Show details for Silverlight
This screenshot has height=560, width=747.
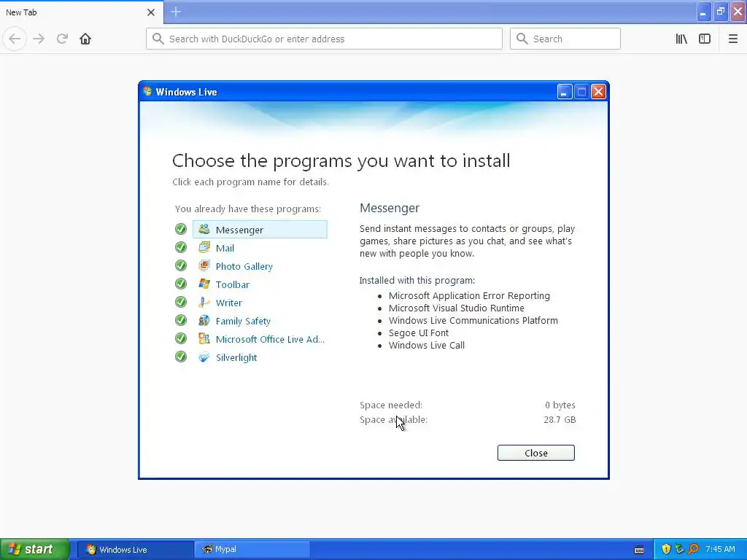pyautogui.click(x=236, y=357)
